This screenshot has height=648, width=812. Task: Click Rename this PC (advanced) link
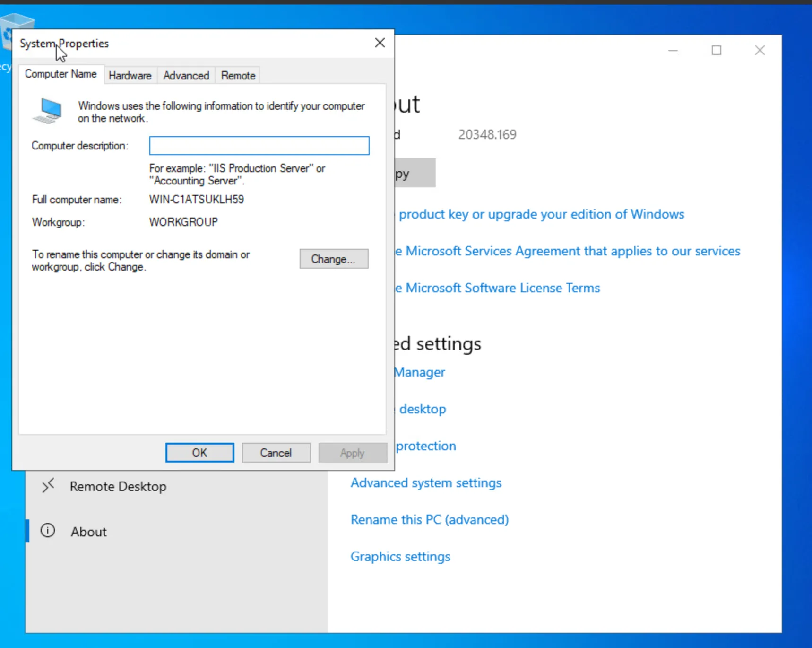pos(429,520)
